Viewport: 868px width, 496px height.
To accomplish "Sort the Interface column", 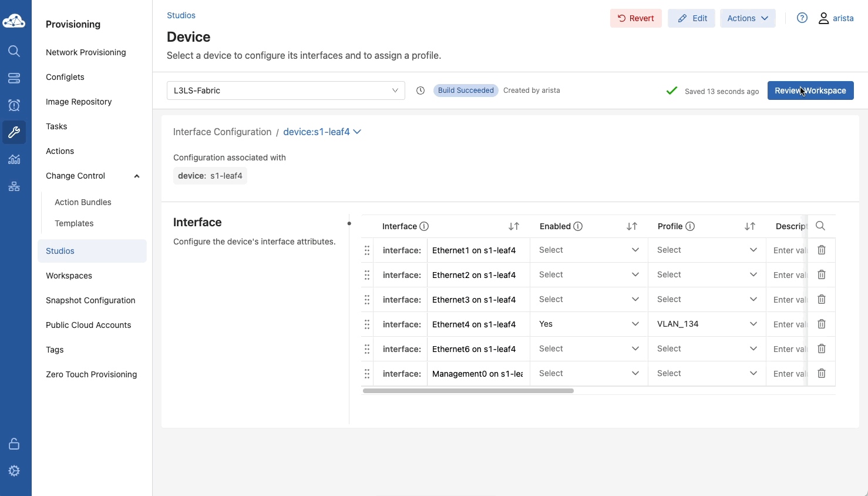I will click(x=514, y=226).
